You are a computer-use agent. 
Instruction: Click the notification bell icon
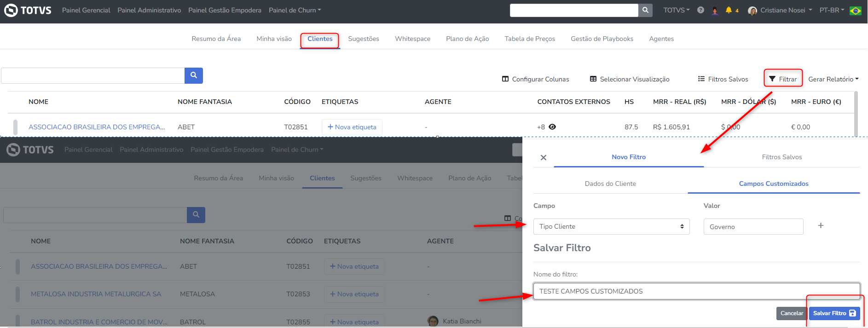click(x=729, y=10)
